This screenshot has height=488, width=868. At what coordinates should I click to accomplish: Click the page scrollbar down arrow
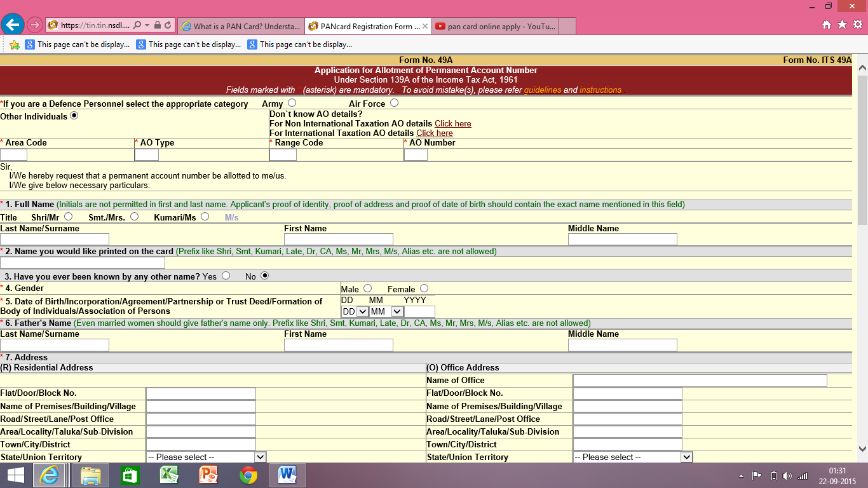point(862,449)
